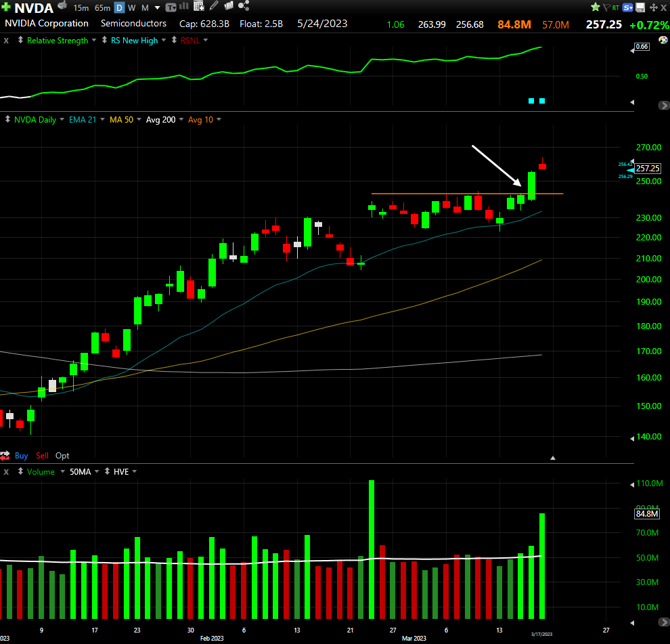
Task: Click the reorder arrows beside NVDA Daily
Action: (x=7, y=119)
